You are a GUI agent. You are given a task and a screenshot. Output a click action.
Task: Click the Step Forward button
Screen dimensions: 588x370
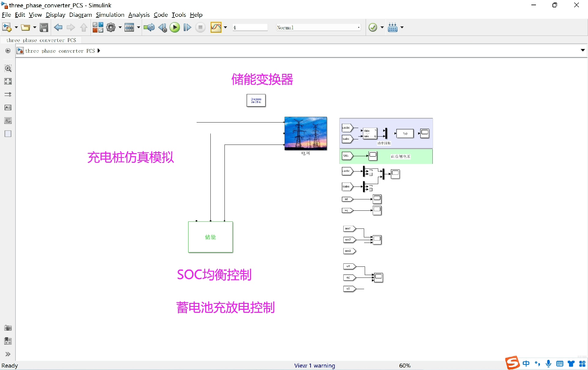pos(187,28)
